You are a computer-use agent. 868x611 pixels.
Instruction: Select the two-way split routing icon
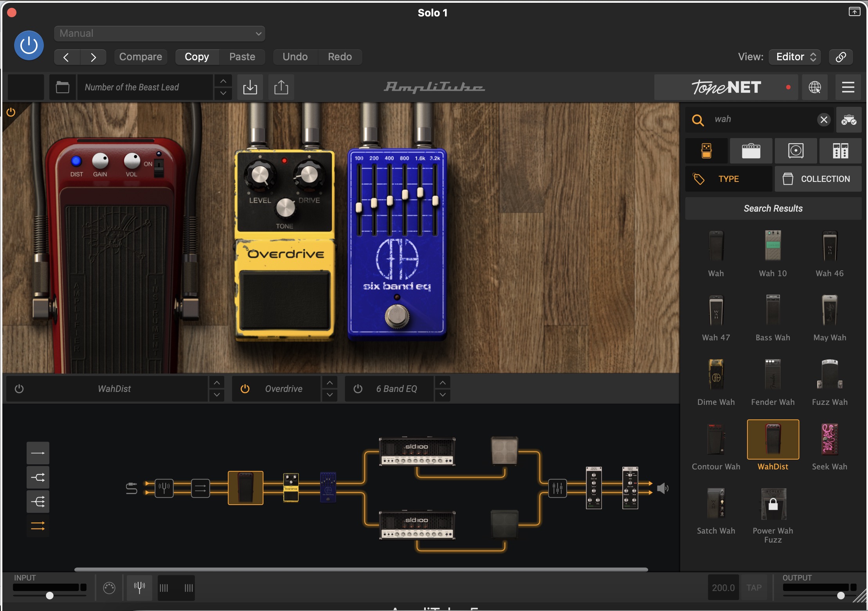pos(38,477)
